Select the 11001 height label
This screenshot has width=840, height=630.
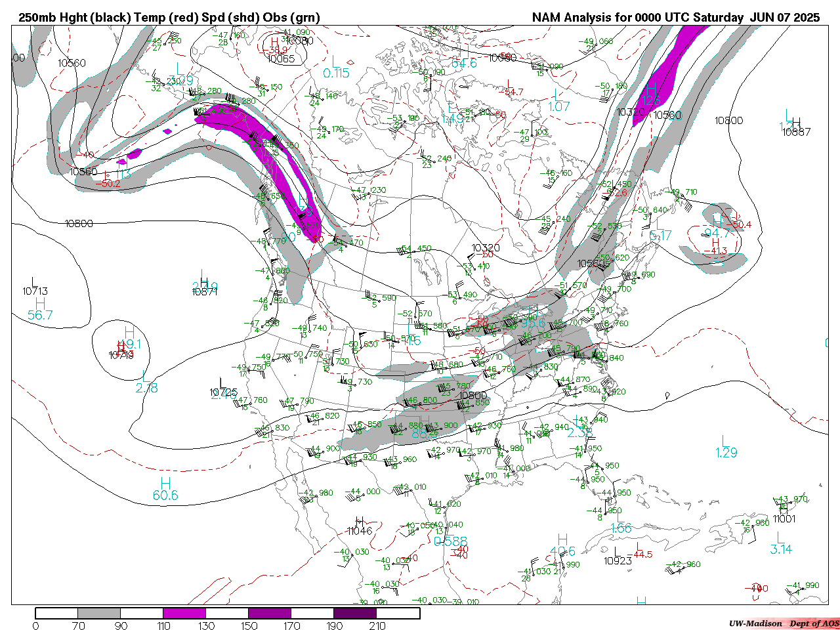click(x=784, y=518)
